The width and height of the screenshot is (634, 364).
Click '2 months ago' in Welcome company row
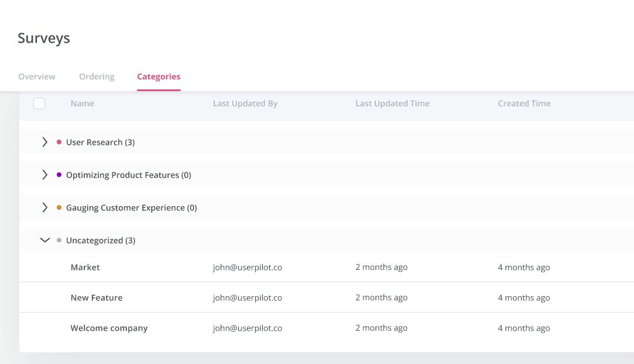[x=381, y=328]
